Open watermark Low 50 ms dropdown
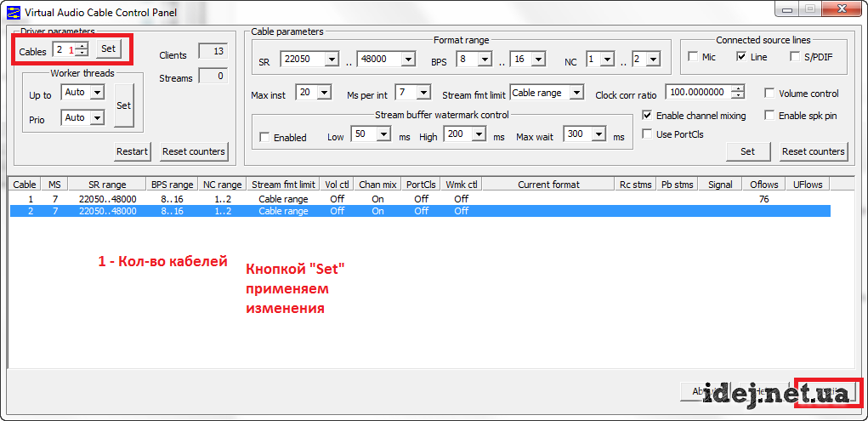This screenshot has width=868, height=421. [x=383, y=134]
